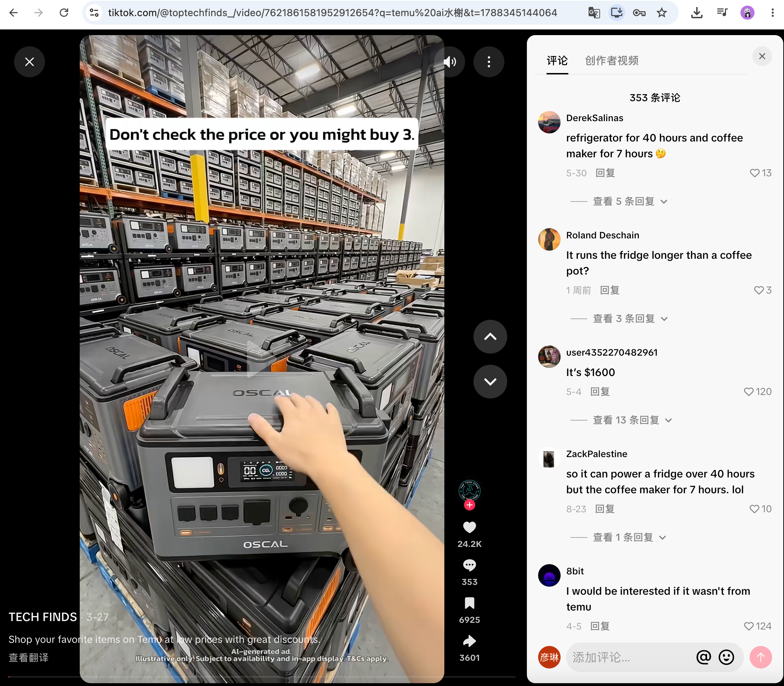Focus the 添加评论 input field
784x686 pixels.
click(x=630, y=657)
